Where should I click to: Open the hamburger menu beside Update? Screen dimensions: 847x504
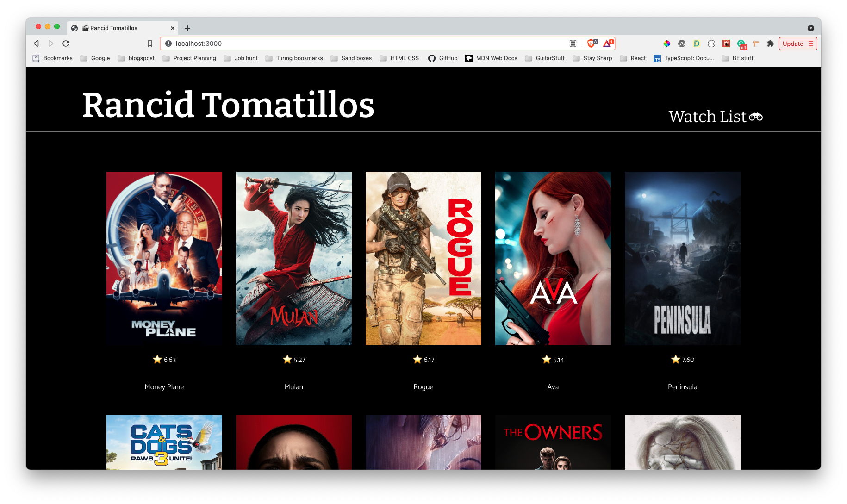(810, 43)
